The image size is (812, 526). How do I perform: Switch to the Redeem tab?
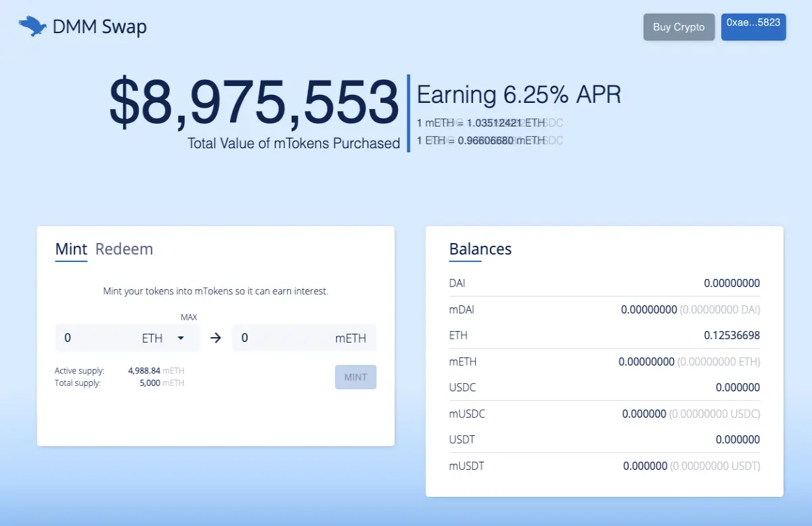[124, 249]
